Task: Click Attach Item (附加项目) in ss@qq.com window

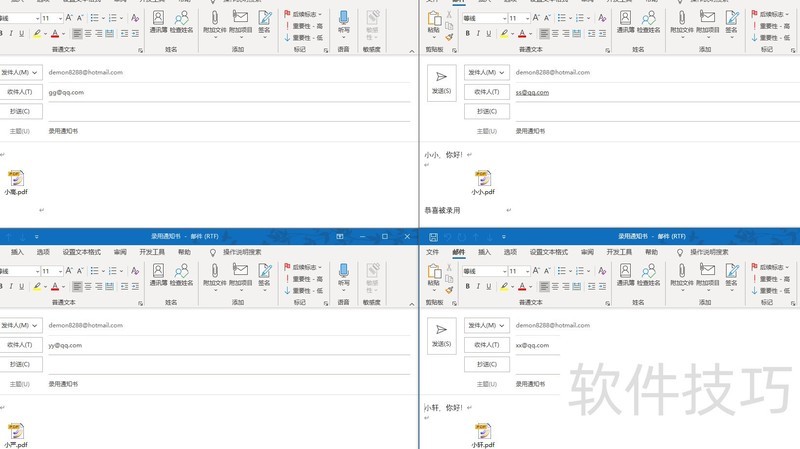Action: (x=707, y=24)
